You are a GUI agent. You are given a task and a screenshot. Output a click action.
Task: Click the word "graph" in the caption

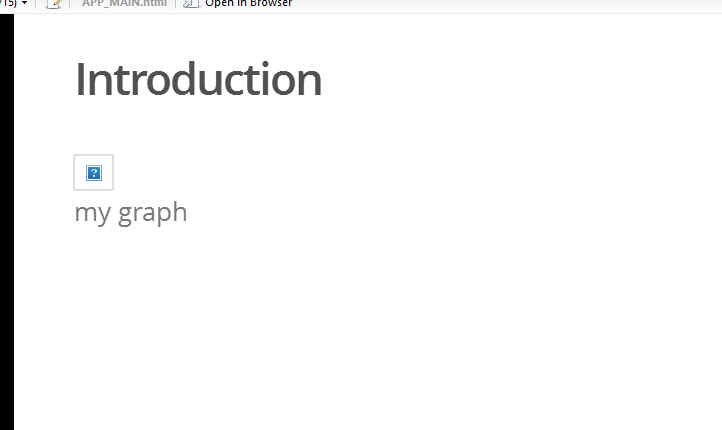pos(153,213)
